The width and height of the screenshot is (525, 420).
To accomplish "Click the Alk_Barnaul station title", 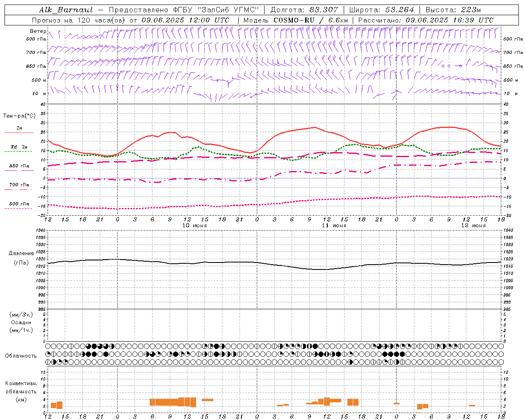I will point(66,10).
